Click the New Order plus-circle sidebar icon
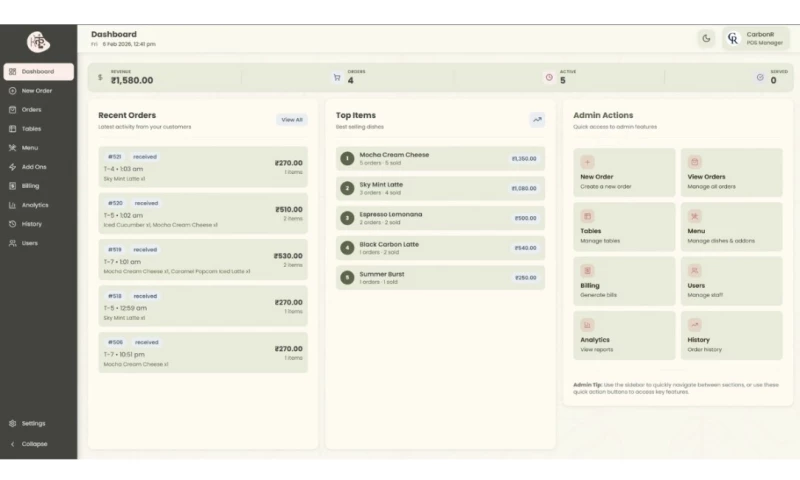800x480 pixels. point(12,91)
